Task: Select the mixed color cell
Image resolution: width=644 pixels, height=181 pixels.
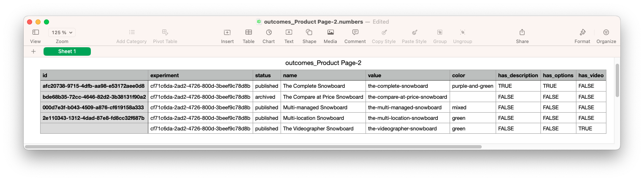Action: tap(473, 107)
